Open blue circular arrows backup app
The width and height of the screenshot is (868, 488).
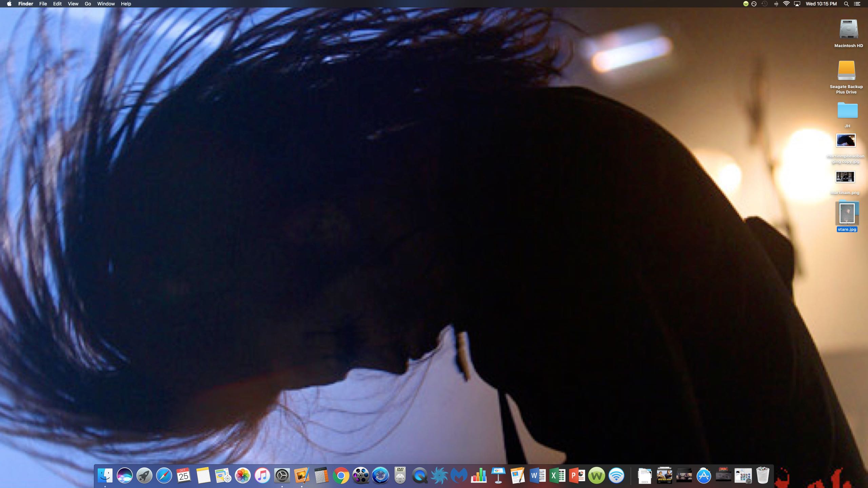[x=380, y=476]
